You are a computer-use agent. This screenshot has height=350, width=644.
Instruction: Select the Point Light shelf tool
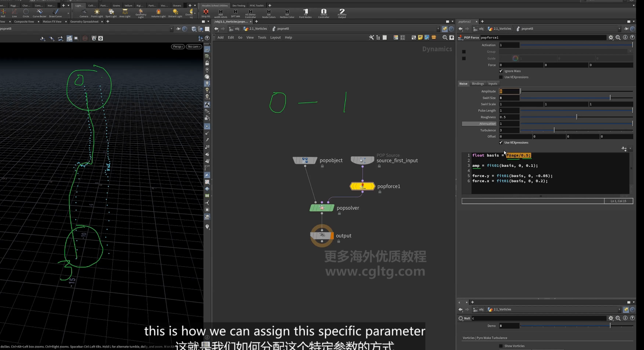coord(97,13)
